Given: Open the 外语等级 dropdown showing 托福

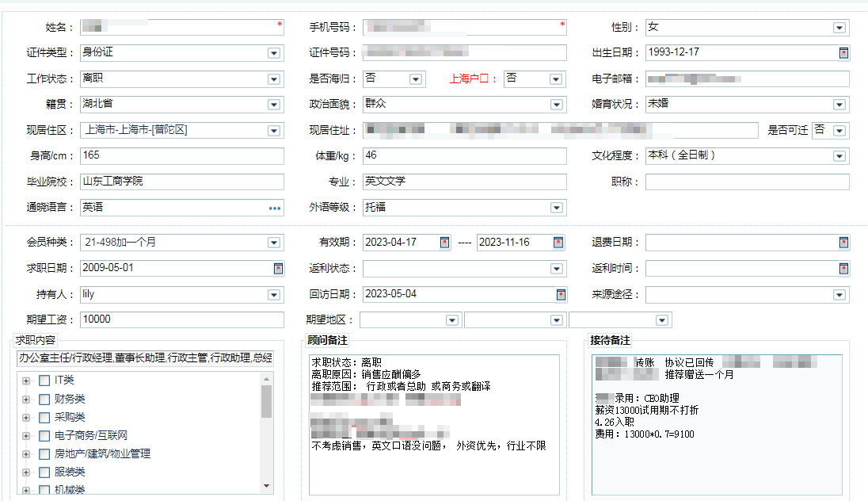Looking at the screenshot, I should [556, 208].
